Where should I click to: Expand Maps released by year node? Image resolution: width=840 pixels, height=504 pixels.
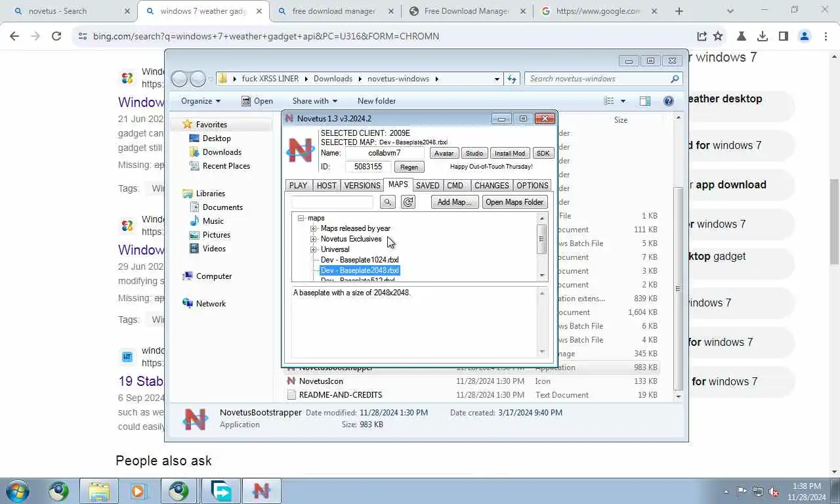[314, 228]
